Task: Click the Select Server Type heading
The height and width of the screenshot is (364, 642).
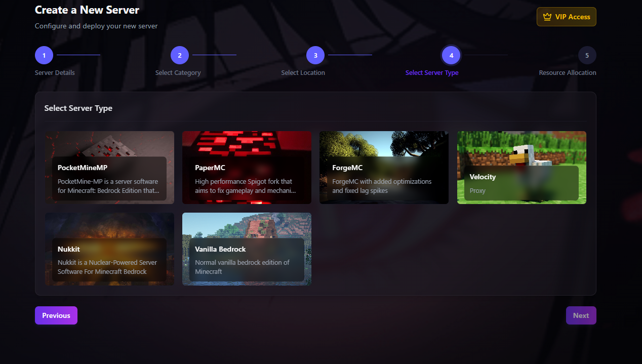Action: pyautogui.click(x=78, y=108)
